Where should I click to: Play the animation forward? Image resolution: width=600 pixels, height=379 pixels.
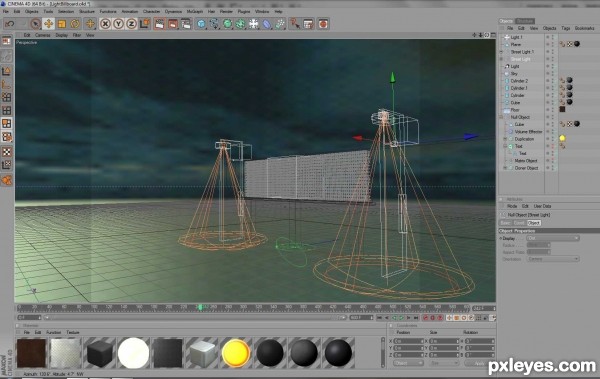[x=401, y=318]
